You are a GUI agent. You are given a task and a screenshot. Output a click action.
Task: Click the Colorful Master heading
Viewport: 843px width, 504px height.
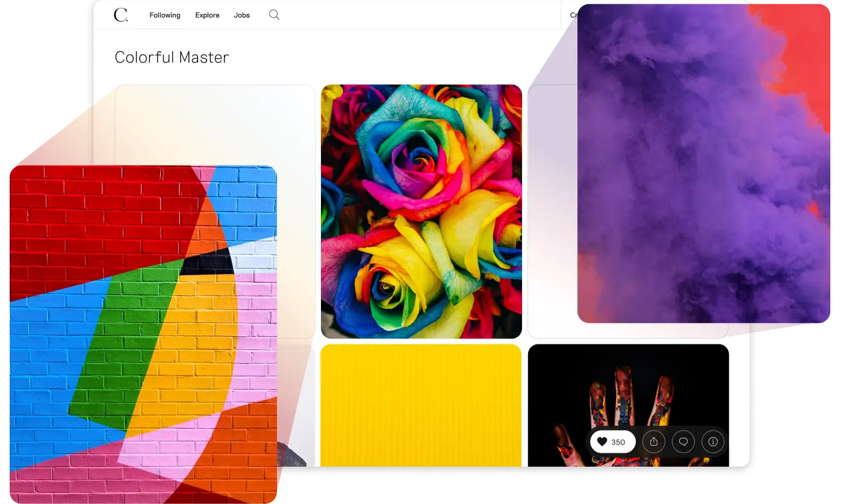[172, 57]
